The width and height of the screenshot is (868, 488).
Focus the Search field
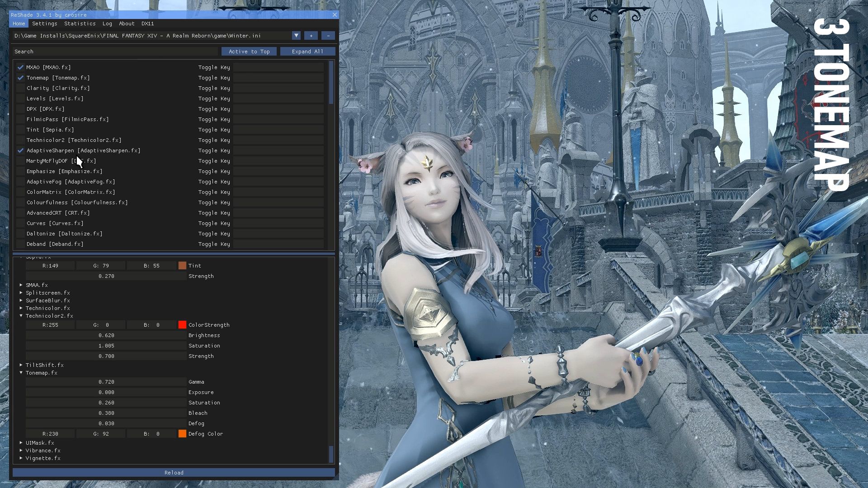pyautogui.click(x=115, y=52)
